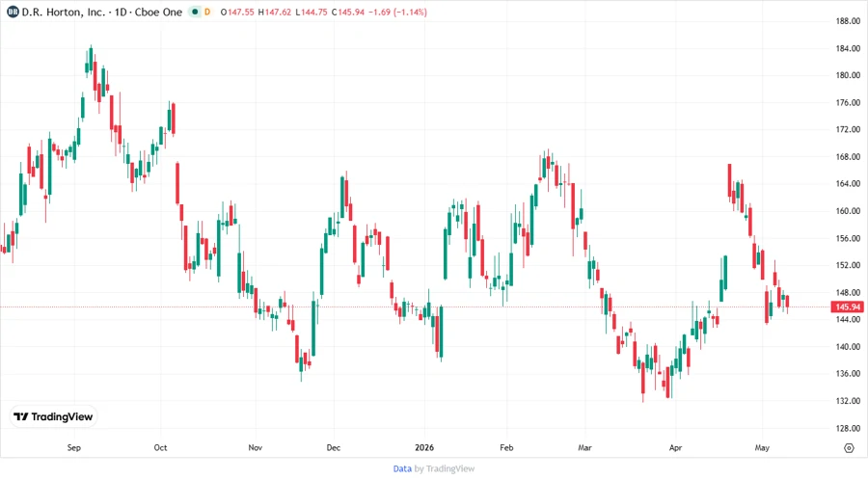This screenshot has height=480, width=868.
Task: Click the May label on time axis
Action: pos(762,448)
